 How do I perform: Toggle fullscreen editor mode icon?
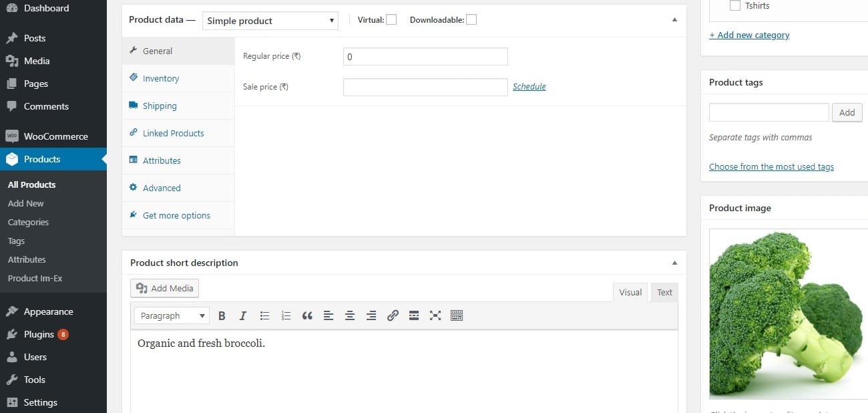(x=435, y=316)
